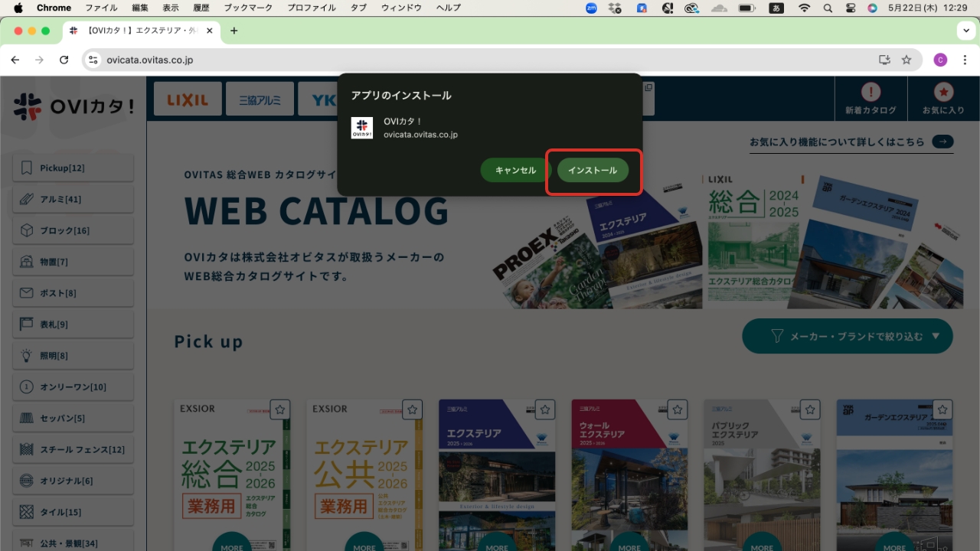The height and width of the screenshot is (551, 980).
Task: Open Spotlight search in the menu bar
Action: [828, 8]
